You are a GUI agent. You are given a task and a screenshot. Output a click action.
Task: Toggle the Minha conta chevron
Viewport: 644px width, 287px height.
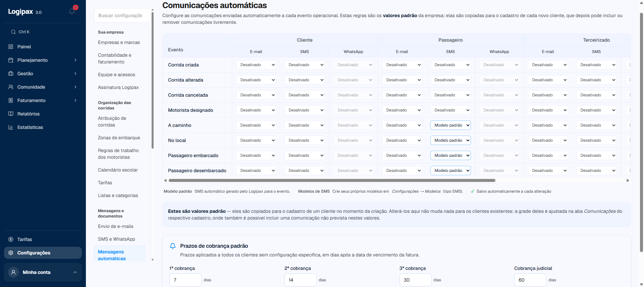(75, 272)
